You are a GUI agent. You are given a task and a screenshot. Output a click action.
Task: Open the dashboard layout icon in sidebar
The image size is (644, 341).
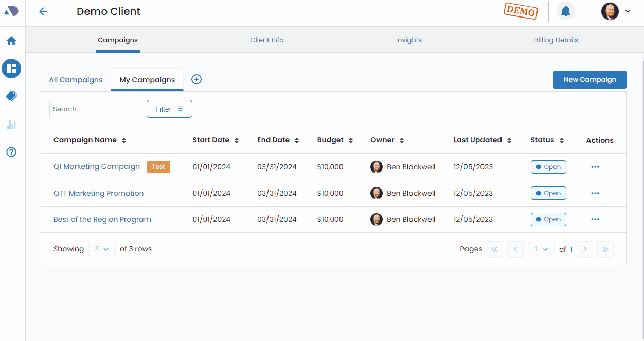click(x=11, y=68)
